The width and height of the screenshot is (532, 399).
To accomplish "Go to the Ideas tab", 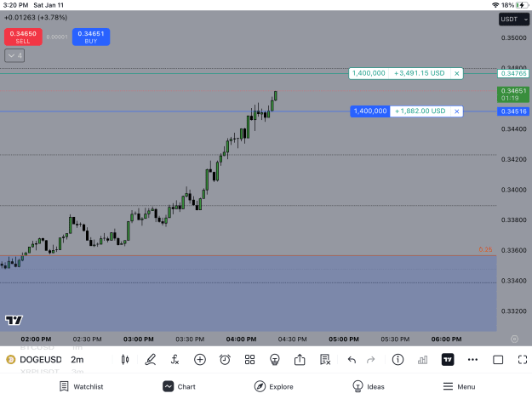I will (369, 386).
